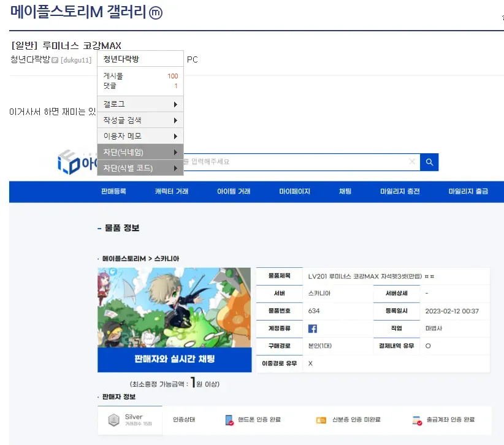Click the 출금계좌 인증 완료 status text

point(451,420)
